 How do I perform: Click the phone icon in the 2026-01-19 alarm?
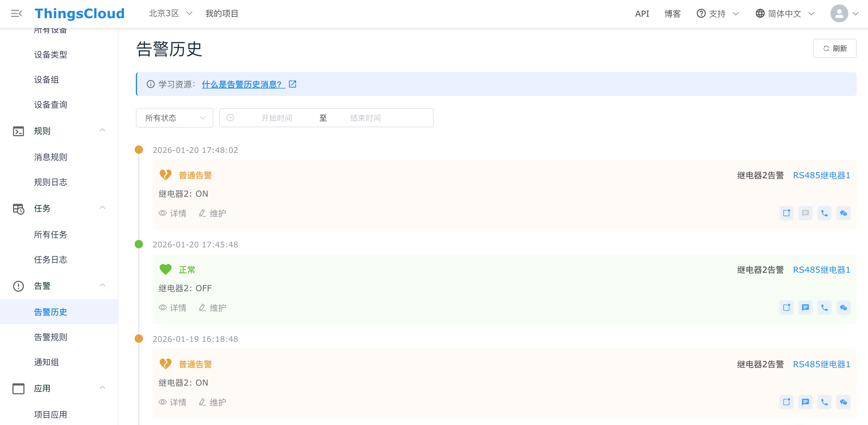click(x=824, y=402)
